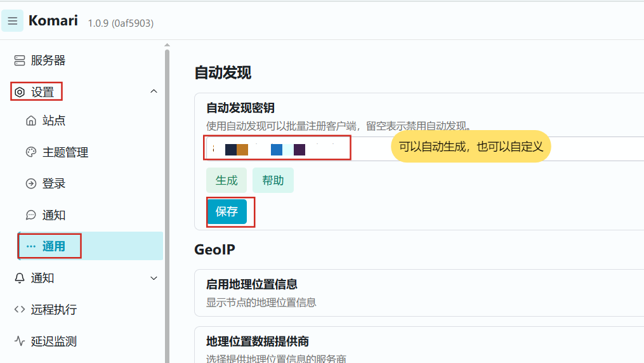Viewport: 644px width, 363px height.
Task: Collapse the 设置 section chevron
Action: tap(153, 92)
